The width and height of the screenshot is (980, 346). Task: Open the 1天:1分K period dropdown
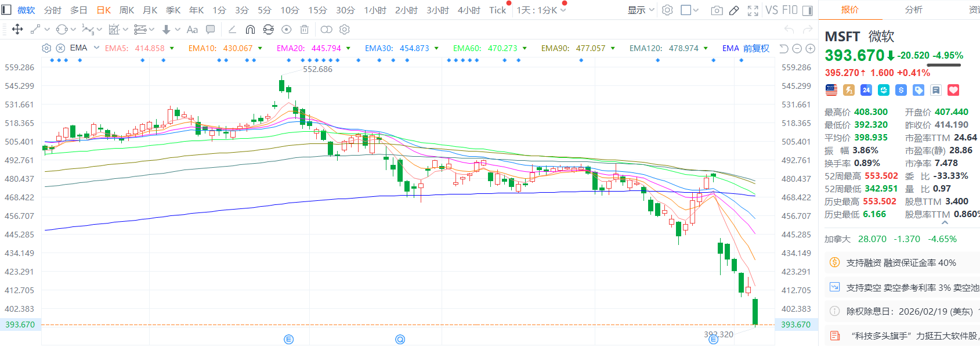coord(541,10)
